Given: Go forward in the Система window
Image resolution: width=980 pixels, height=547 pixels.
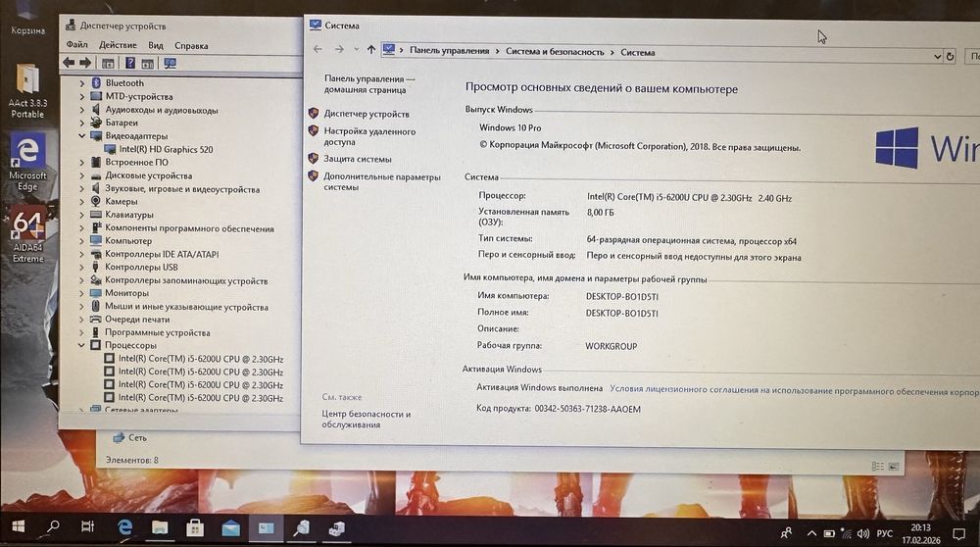Looking at the screenshot, I should point(339,49).
